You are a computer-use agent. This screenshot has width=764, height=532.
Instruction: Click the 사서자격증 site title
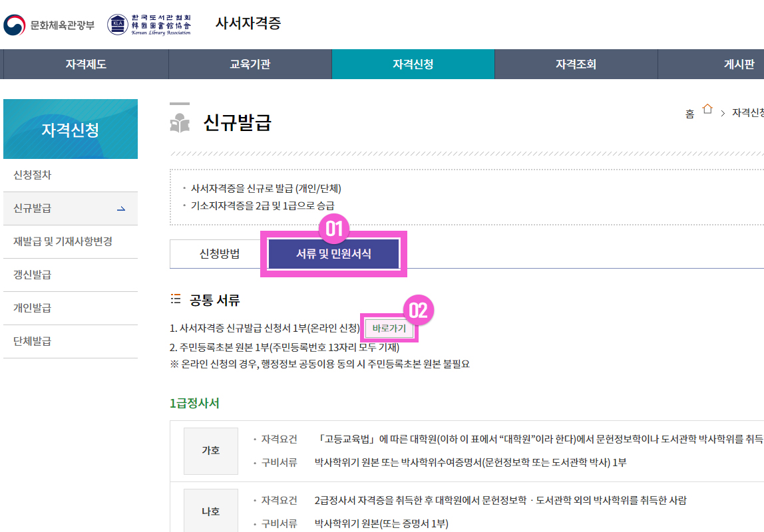coord(248,23)
